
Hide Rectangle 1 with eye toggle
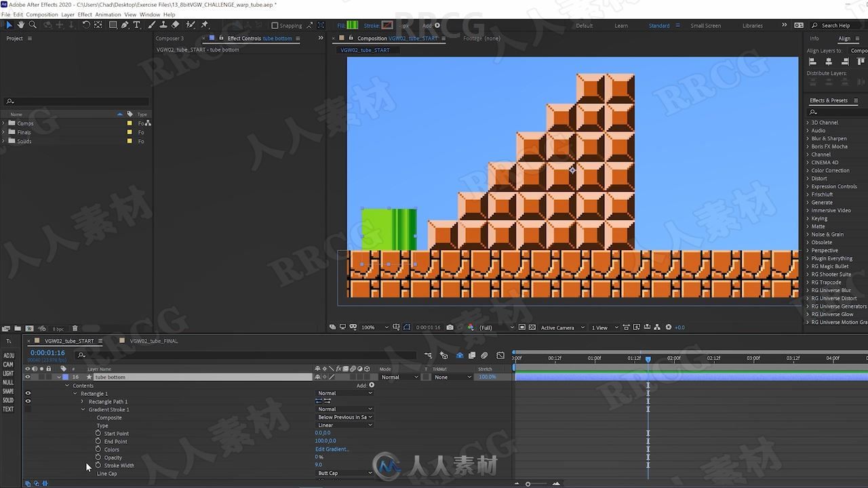[28, 393]
